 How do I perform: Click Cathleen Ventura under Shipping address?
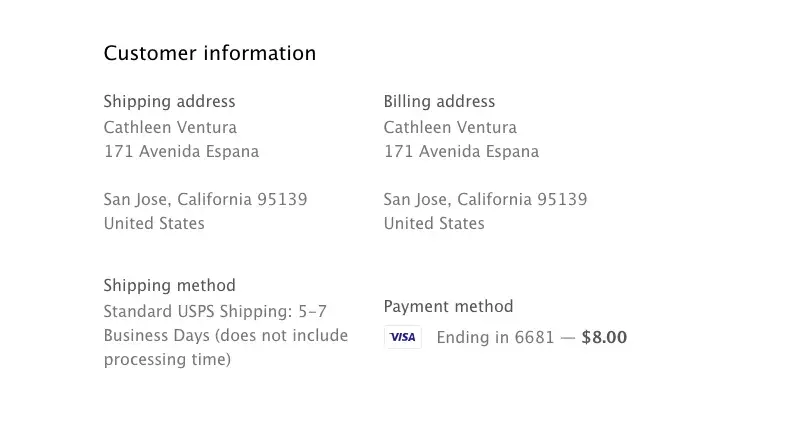[x=170, y=127]
